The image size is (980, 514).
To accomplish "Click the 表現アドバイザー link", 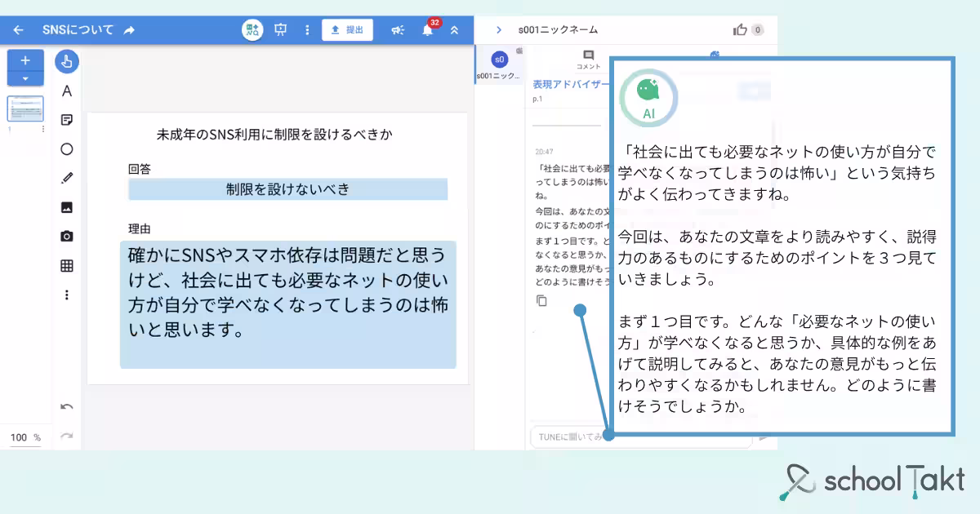I will click(x=571, y=85).
